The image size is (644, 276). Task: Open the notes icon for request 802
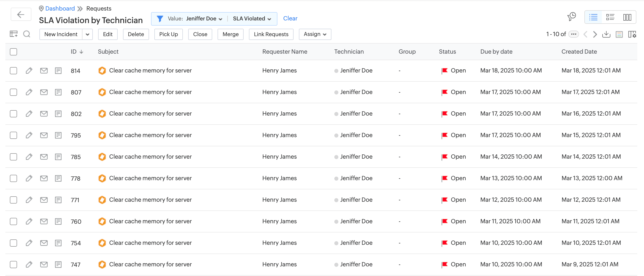tap(58, 114)
